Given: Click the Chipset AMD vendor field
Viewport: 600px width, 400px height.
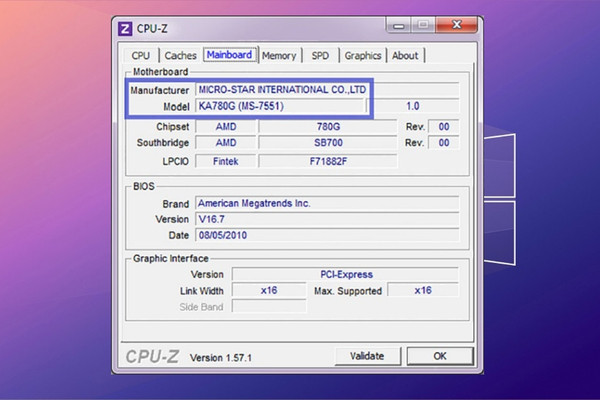Looking at the screenshot, I should tap(225, 127).
